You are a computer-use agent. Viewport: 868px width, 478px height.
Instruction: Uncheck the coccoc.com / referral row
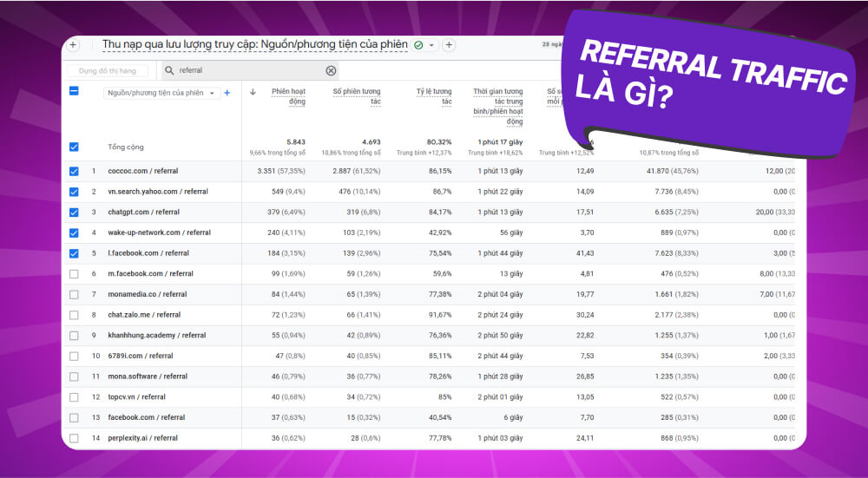tap(74, 171)
